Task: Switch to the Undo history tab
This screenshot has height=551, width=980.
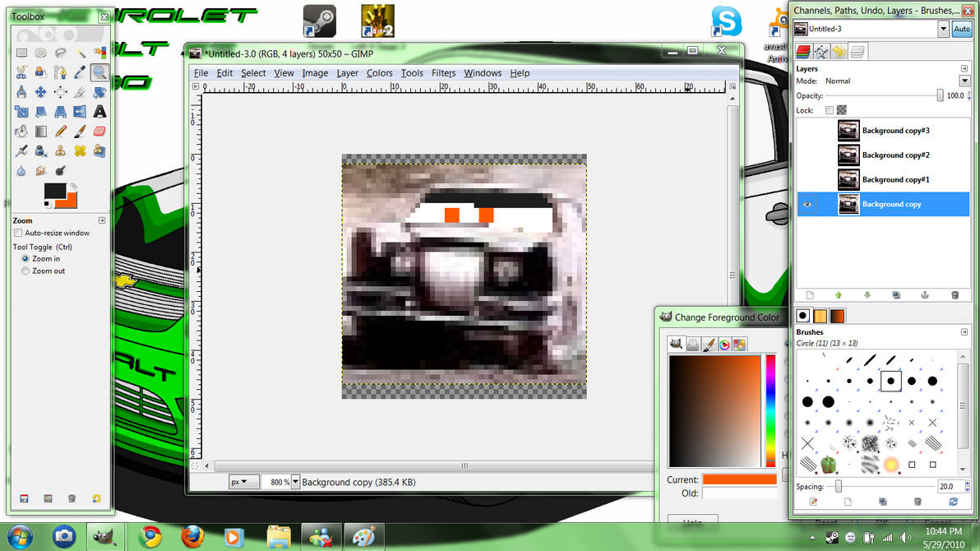Action: tap(839, 51)
